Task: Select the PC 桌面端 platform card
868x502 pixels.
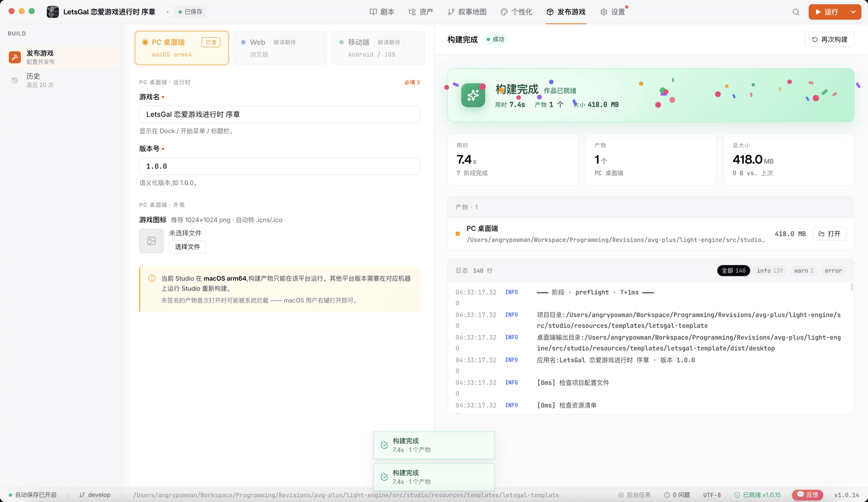Action: [182, 48]
